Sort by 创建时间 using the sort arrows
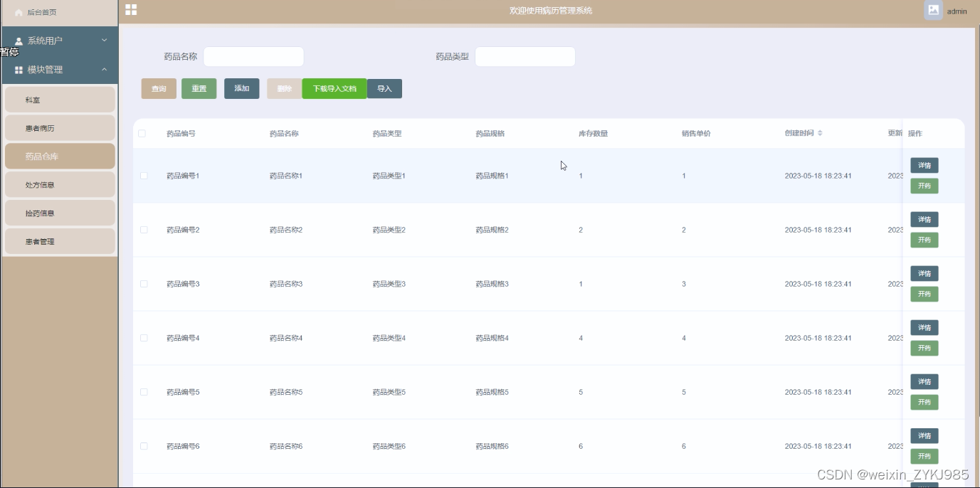 click(x=820, y=133)
